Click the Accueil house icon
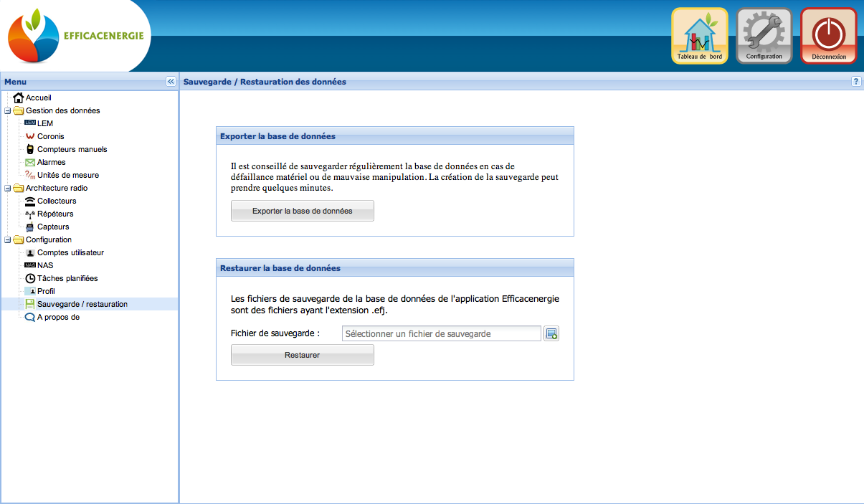The image size is (864, 504). 19,98
